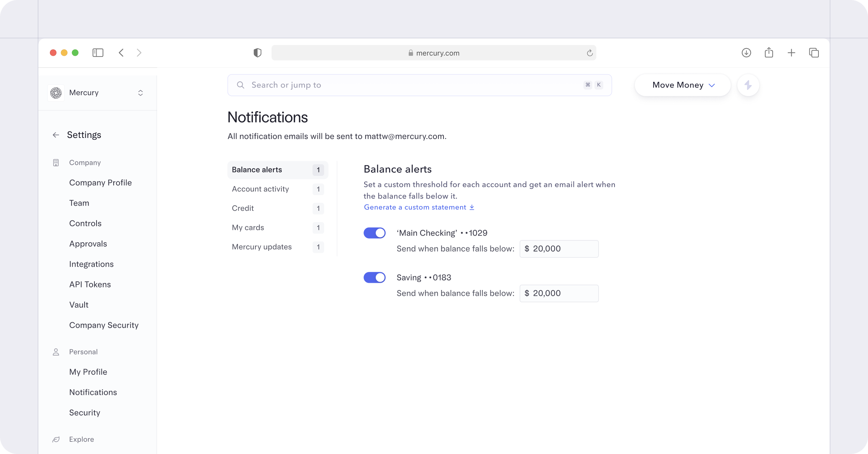Select the Mercury updates tab
This screenshot has height=454, width=868.
coord(278,247)
